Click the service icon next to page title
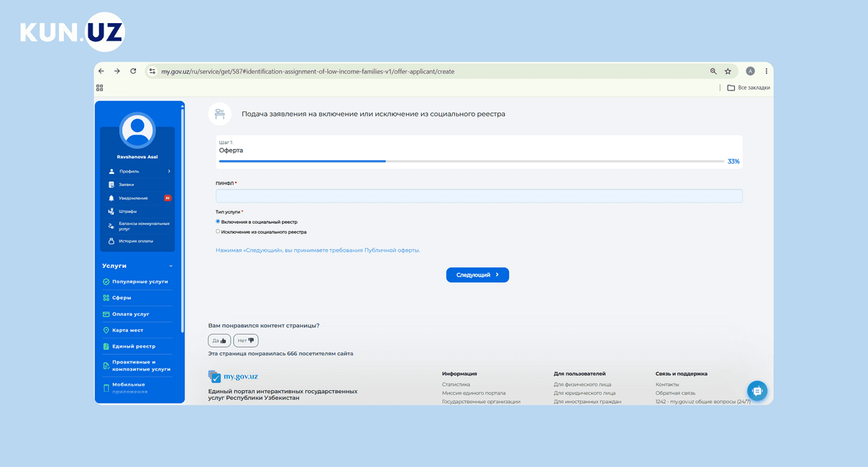 coord(220,114)
